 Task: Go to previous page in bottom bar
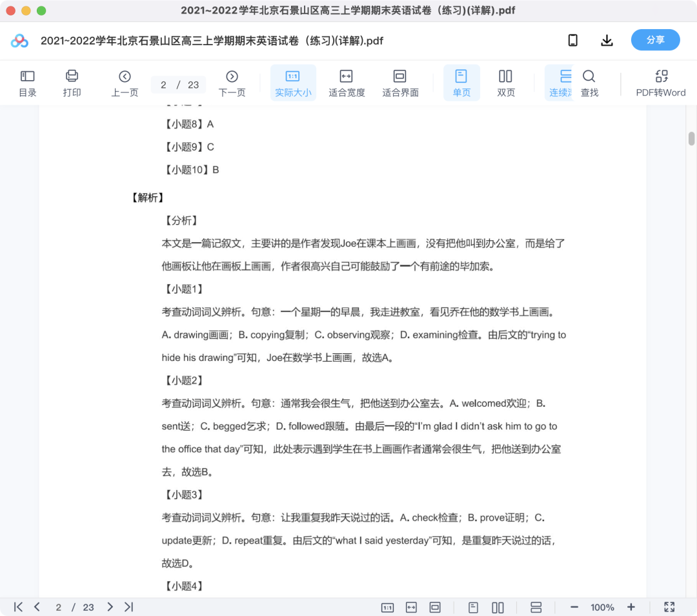click(x=37, y=607)
